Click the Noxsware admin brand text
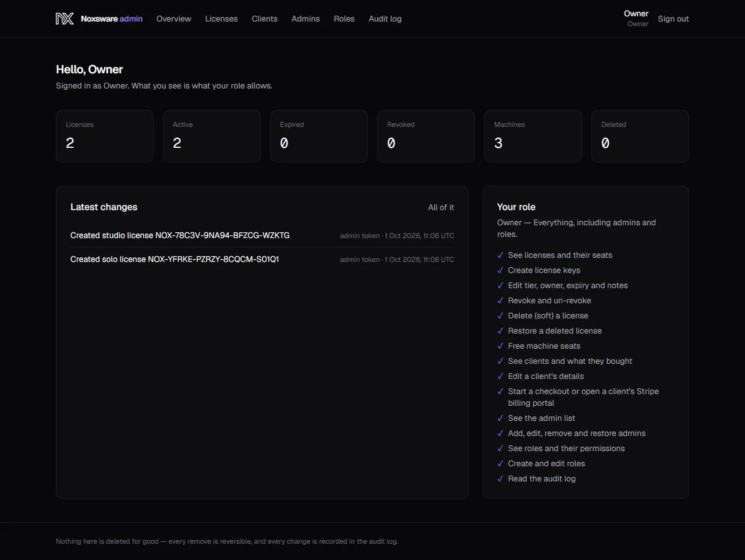This screenshot has height=560, width=745. click(x=112, y=19)
